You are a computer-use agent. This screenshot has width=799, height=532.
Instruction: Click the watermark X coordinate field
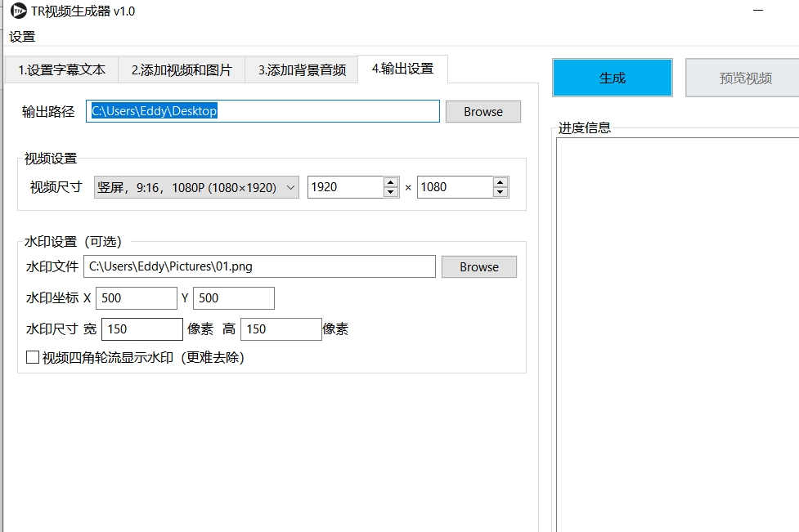(x=136, y=298)
